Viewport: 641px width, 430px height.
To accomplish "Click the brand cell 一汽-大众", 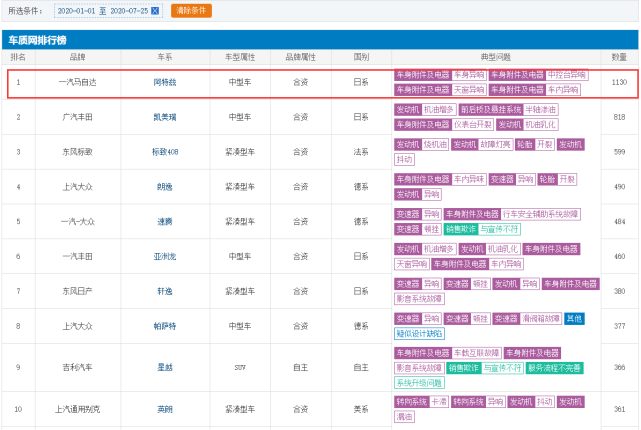I will click(x=78, y=222).
